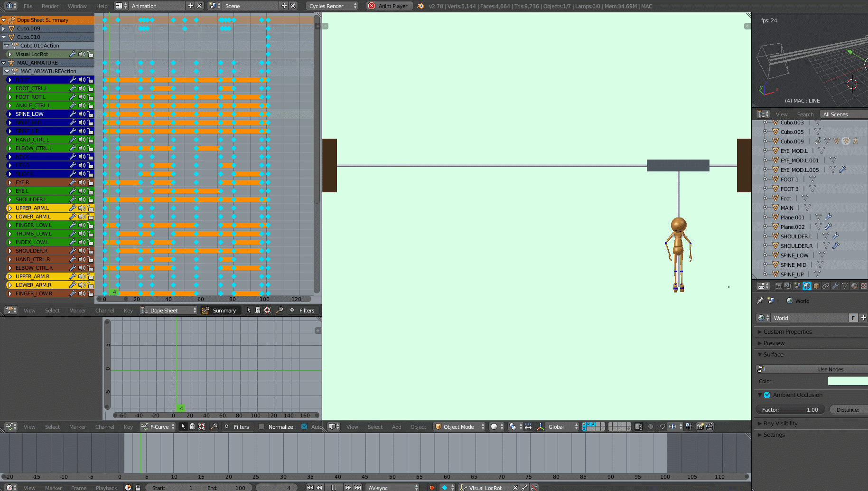Open the World properties tab icon
This screenshot has height=491, width=868.
point(807,286)
